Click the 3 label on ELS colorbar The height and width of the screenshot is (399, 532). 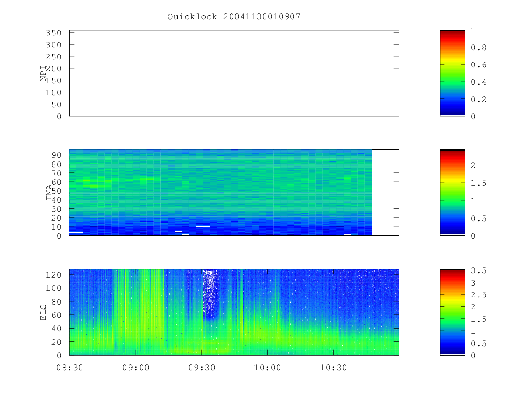[473, 282]
